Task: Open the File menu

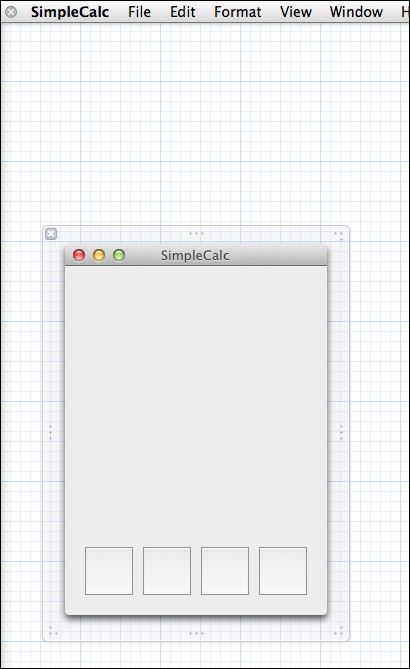Action: click(x=140, y=12)
